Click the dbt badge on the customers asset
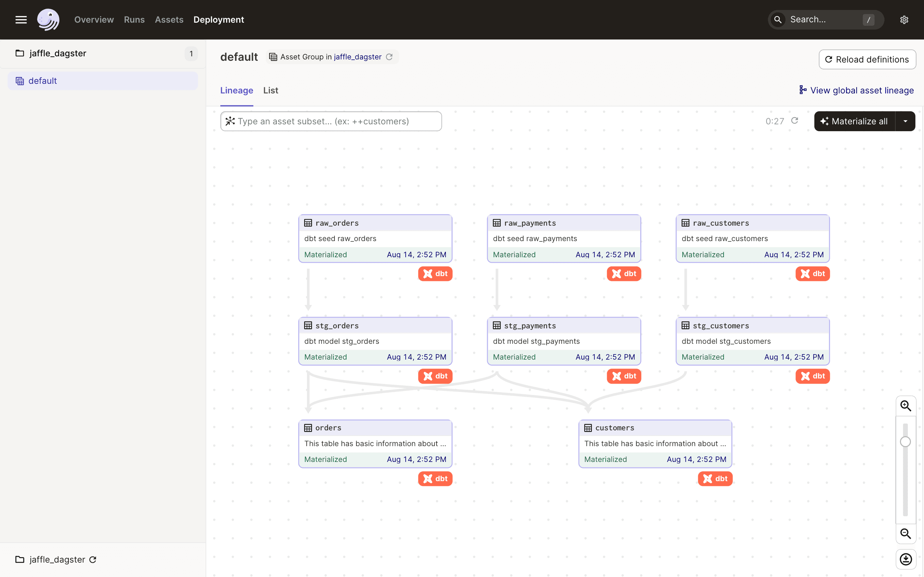The height and width of the screenshot is (577, 924). [x=714, y=478]
